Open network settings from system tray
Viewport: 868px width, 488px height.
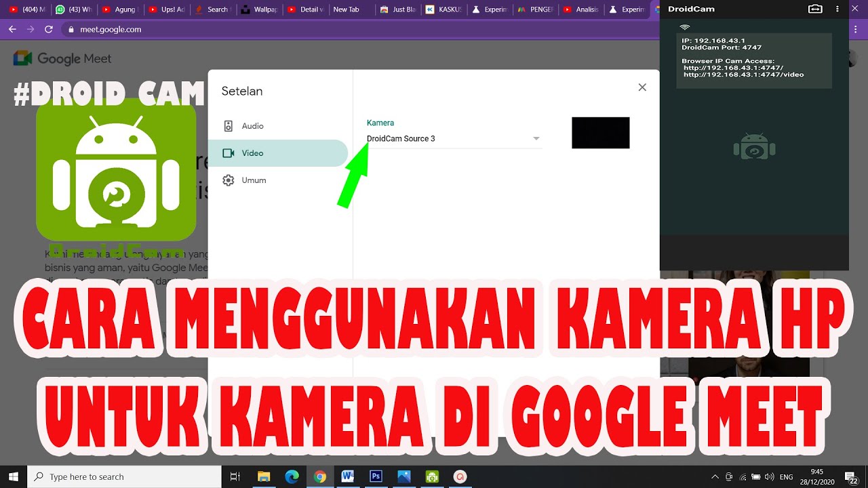pyautogui.click(x=743, y=476)
